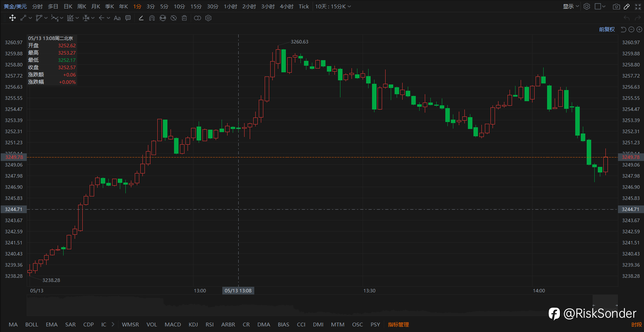Toggle the MACD indicator
The height and width of the screenshot is (332, 644).
[x=173, y=324]
